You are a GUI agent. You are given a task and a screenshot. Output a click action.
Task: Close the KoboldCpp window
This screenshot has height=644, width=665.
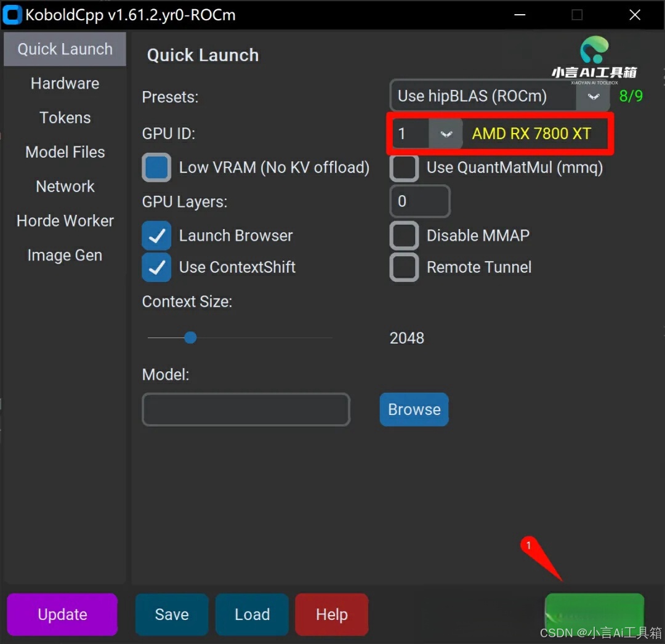634,15
